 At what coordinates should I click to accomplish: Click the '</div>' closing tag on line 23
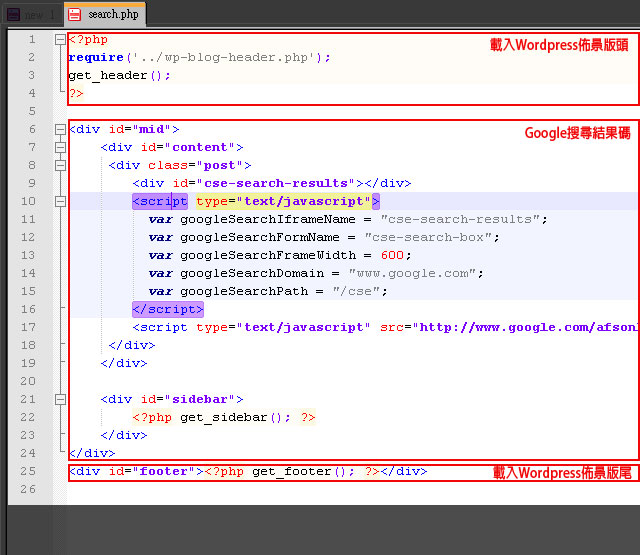(x=124, y=435)
